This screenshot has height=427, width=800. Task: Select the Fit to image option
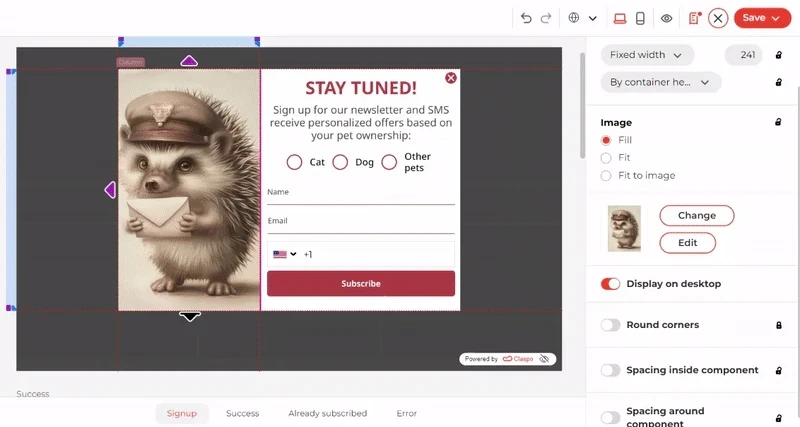coord(606,176)
